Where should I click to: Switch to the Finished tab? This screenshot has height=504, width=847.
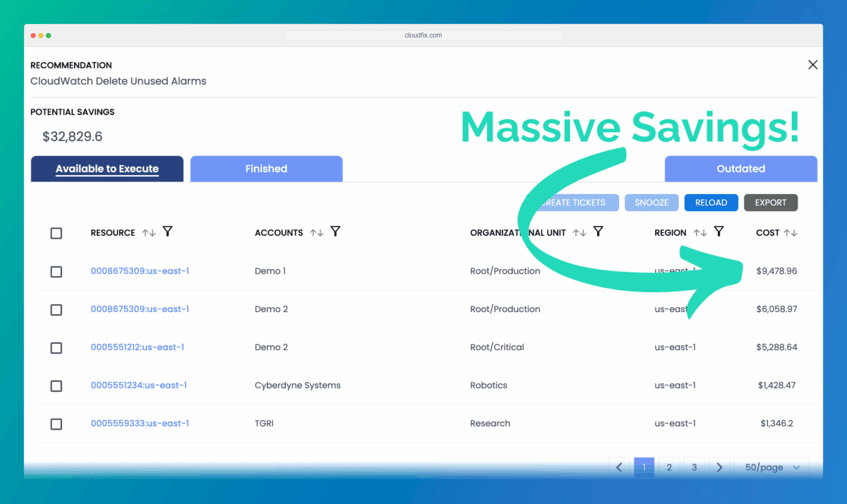(x=266, y=169)
